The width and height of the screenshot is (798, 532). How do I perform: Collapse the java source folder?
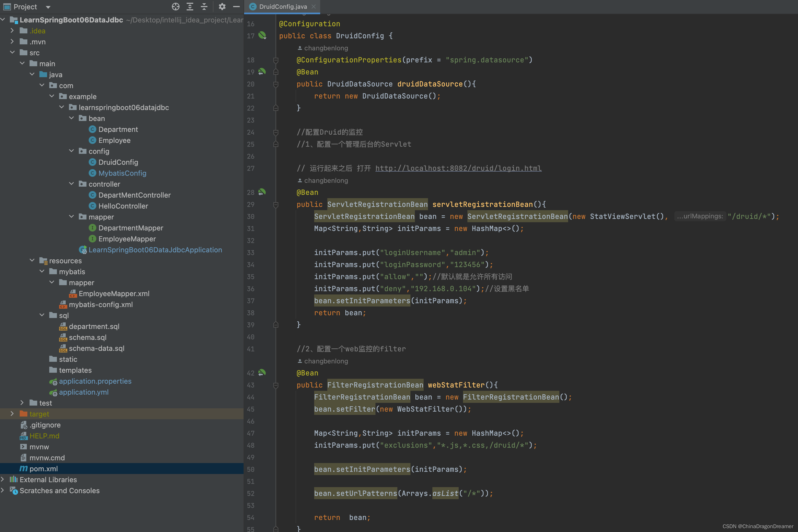(x=32, y=74)
